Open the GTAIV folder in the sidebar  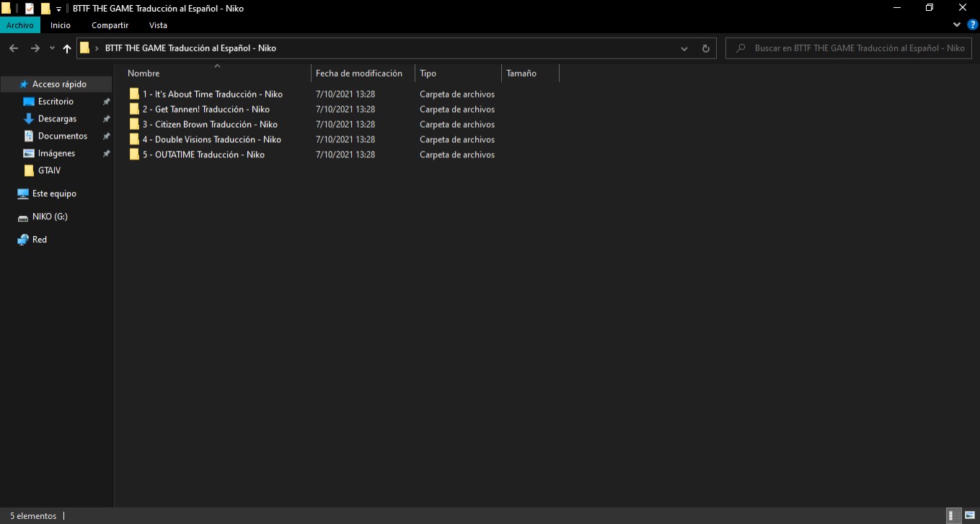pyautogui.click(x=50, y=171)
